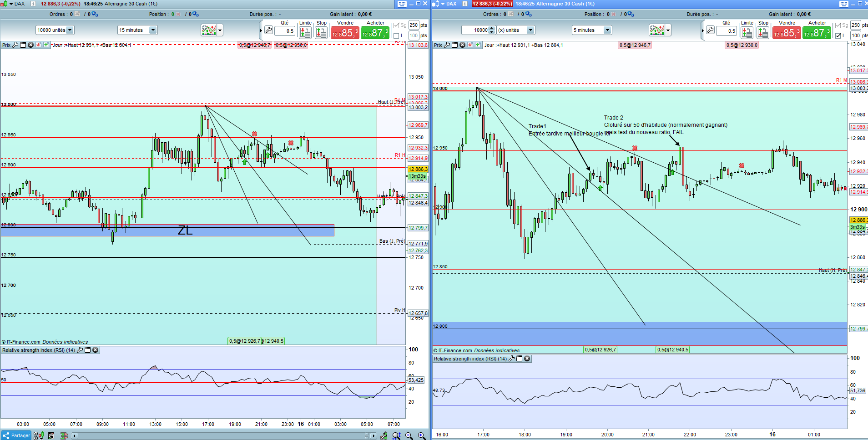This screenshot has height=440, width=868.
Task: Open RSI settings wrench in right chart
Action: tap(511, 359)
